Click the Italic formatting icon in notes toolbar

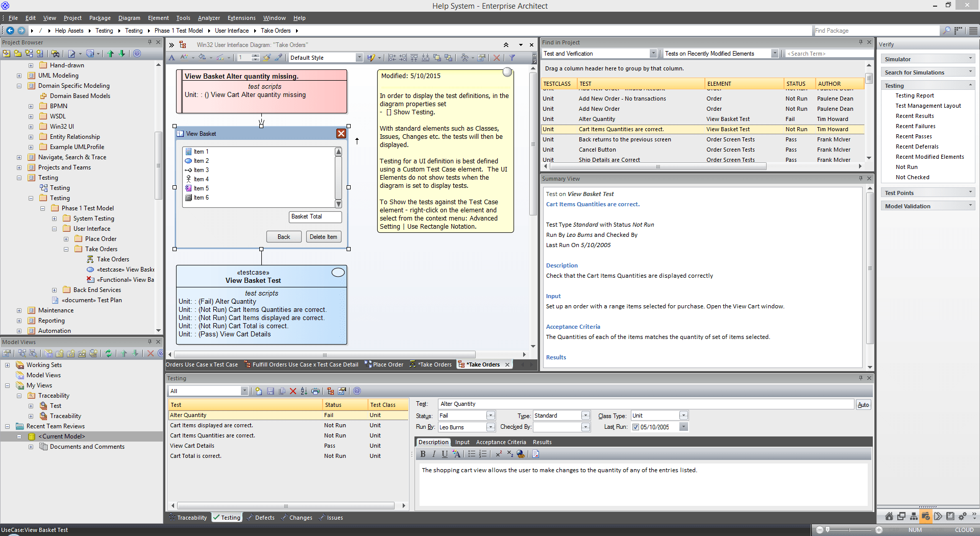434,454
